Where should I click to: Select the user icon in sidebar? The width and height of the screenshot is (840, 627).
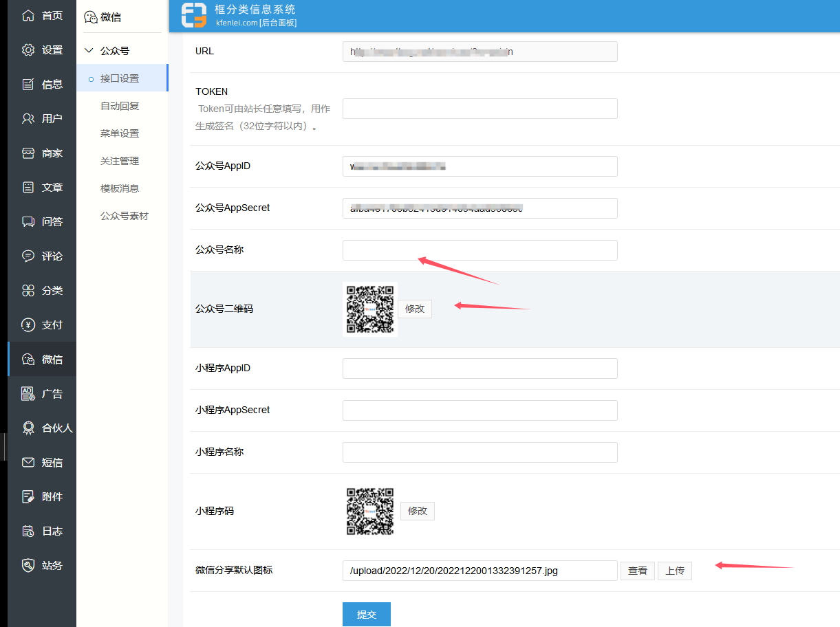pyautogui.click(x=28, y=118)
